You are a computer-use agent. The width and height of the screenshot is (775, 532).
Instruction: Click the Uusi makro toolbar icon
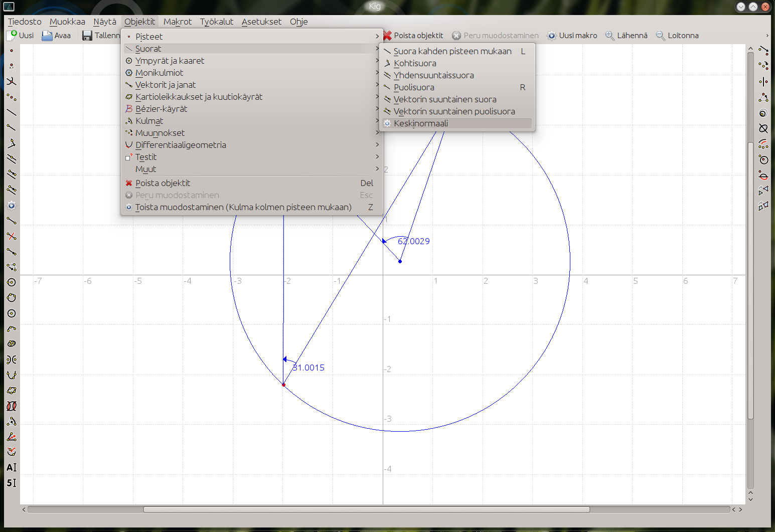[x=551, y=35]
